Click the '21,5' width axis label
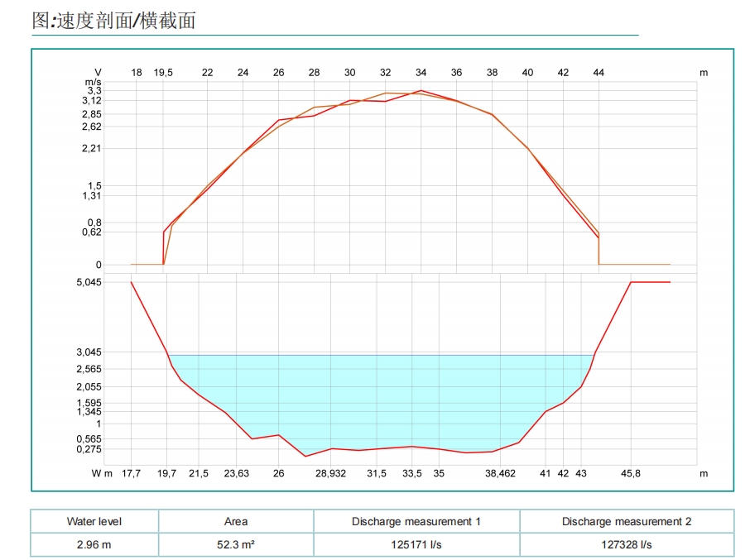The width and height of the screenshot is (750, 560). [x=199, y=473]
